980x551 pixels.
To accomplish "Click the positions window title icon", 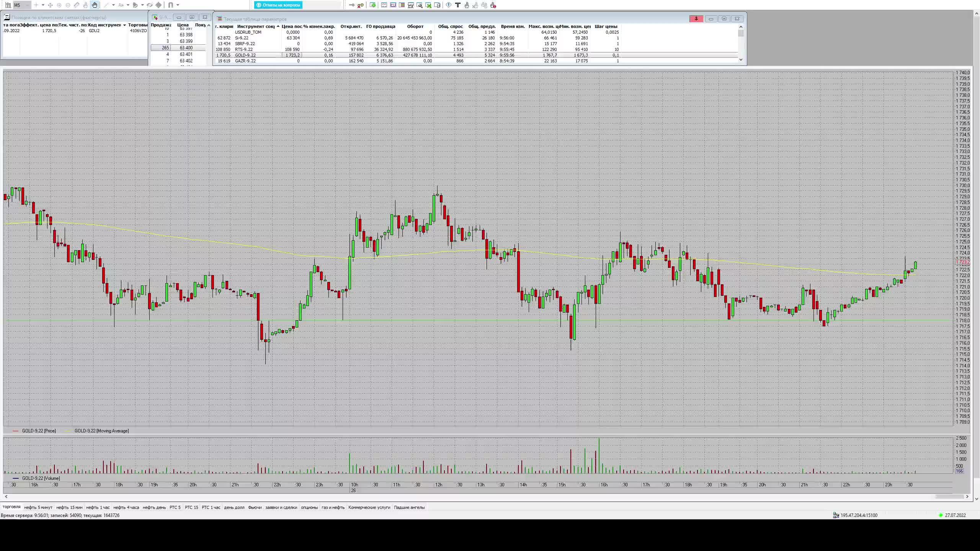I will click(x=7, y=17).
